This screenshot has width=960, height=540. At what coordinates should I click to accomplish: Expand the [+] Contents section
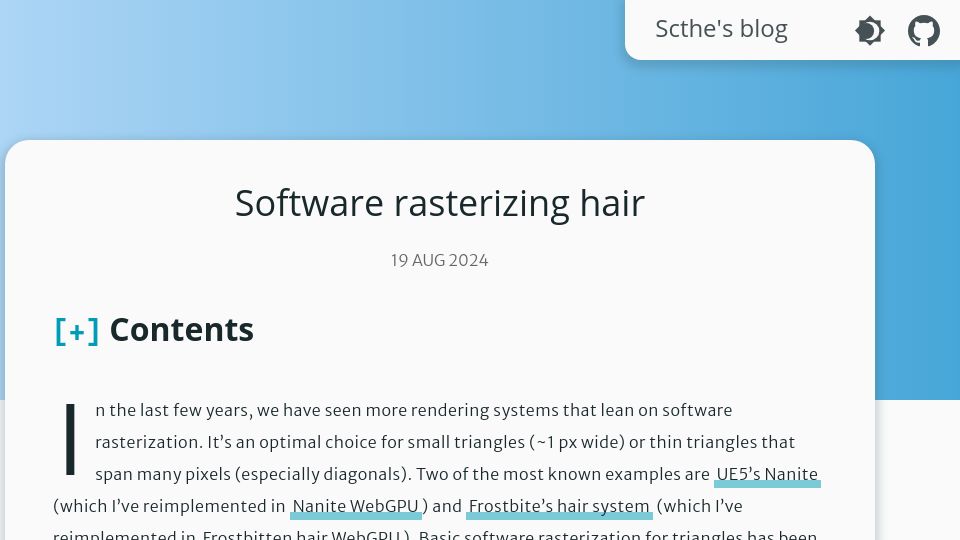[77, 331]
